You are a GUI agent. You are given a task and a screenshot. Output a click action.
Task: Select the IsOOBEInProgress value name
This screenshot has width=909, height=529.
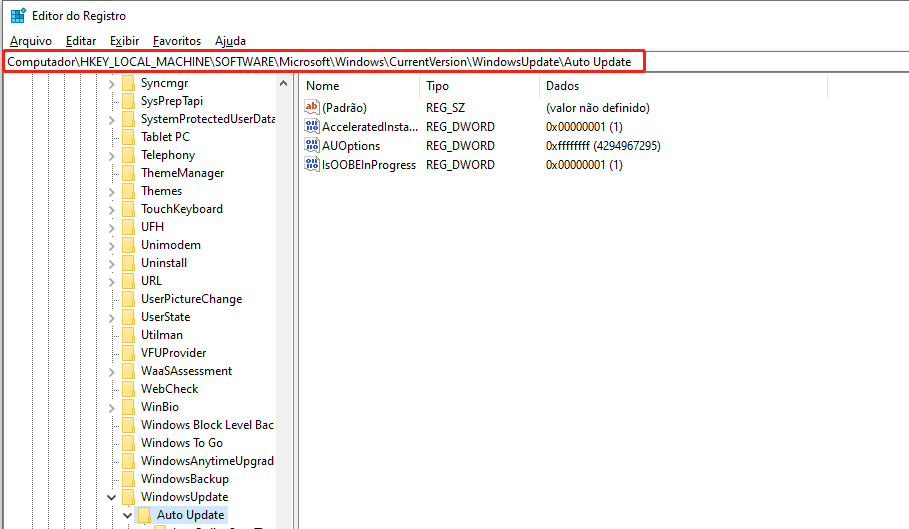369,165
